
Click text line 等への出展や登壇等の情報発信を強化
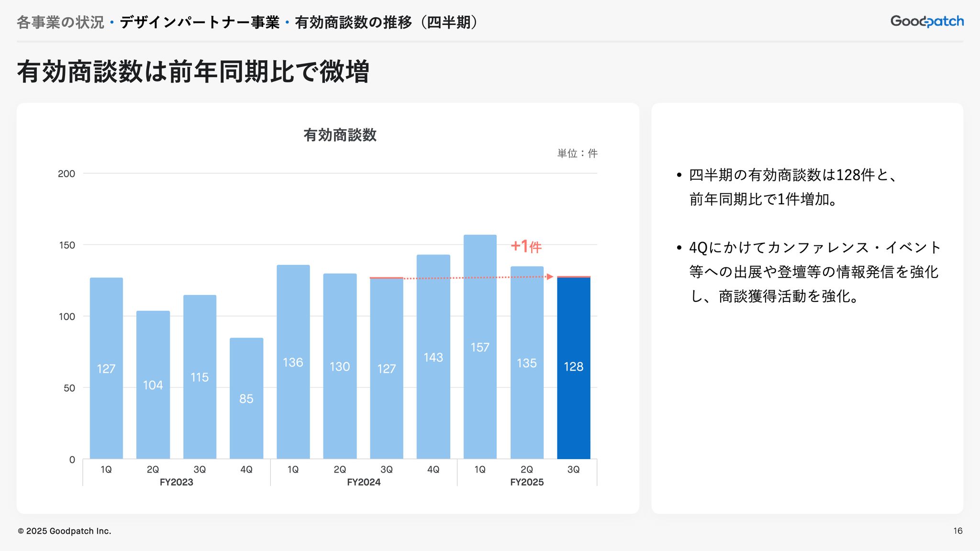pyautogui.click(x=814, y=272)
